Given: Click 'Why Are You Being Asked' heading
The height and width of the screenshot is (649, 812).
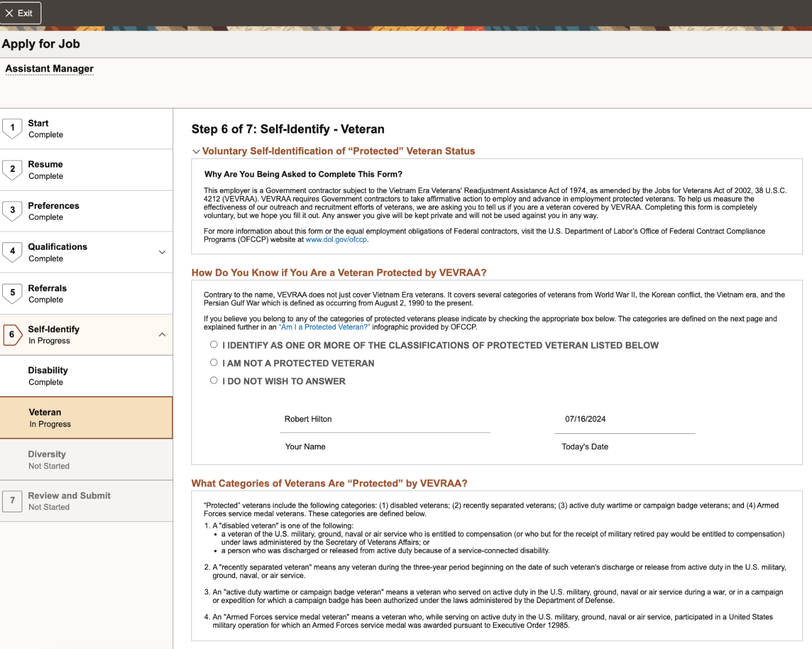Looking at the screenshot, I should (x=303, y=174).
